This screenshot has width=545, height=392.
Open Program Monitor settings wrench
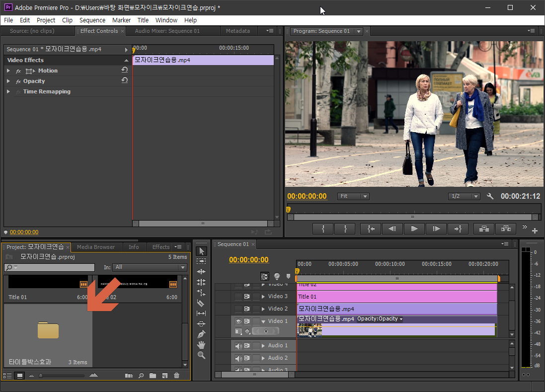(x=490, y=196)
